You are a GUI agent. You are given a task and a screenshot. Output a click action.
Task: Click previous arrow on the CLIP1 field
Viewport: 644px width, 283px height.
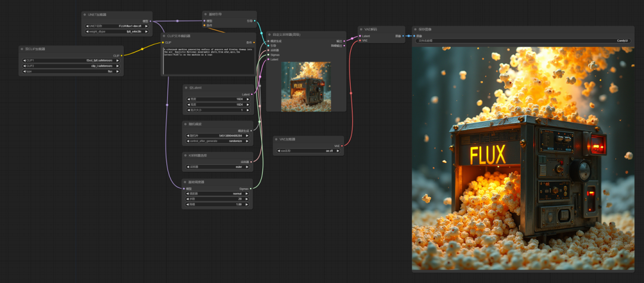(24, 60)
